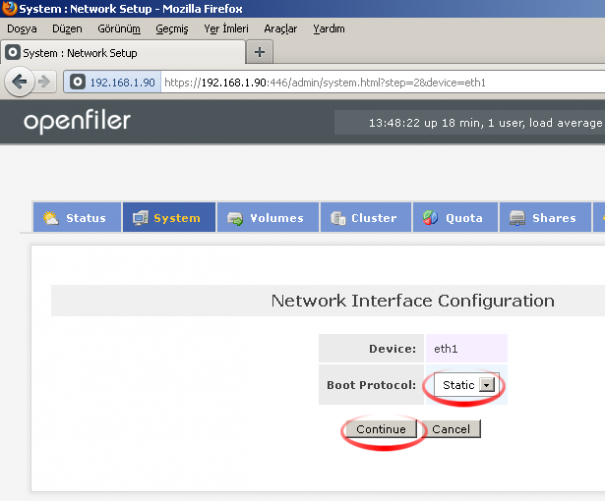
Task: Click the pie chart icon on Quota tab
Action: (430, 218)
